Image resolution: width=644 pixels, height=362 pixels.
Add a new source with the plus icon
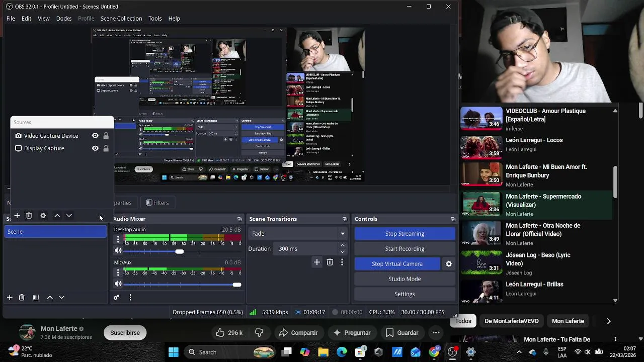click(x=17, y=216)
